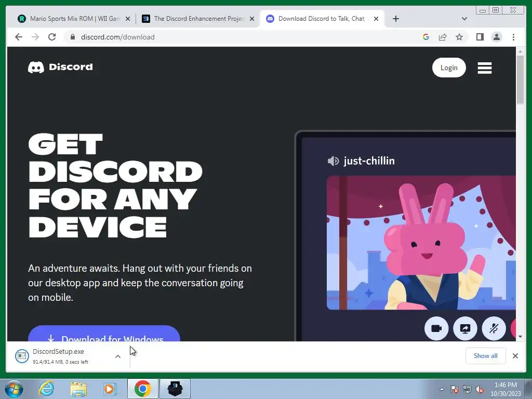
Task: Close the downloads bar
Action: point(515,355)
